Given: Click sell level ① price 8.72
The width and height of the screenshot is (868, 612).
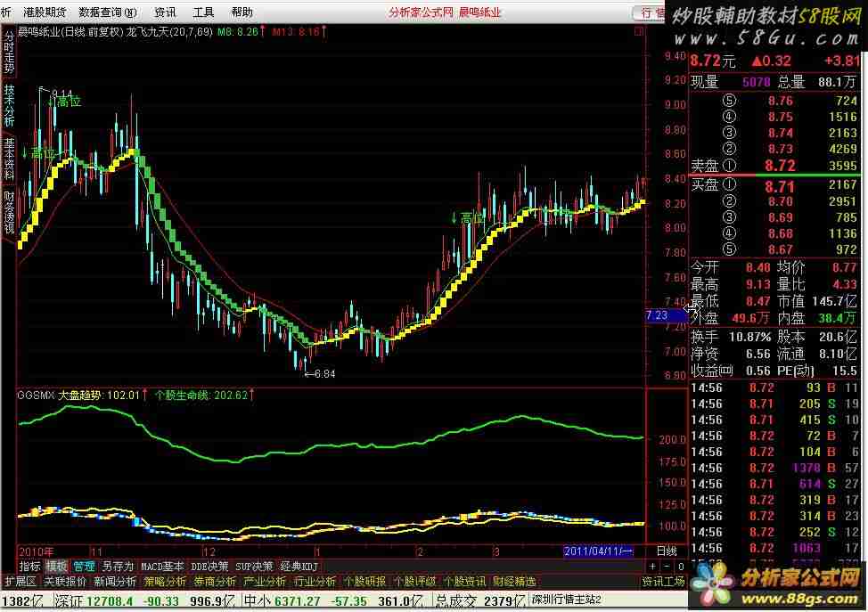Looking at the screenshot, I should click(780, 166).
